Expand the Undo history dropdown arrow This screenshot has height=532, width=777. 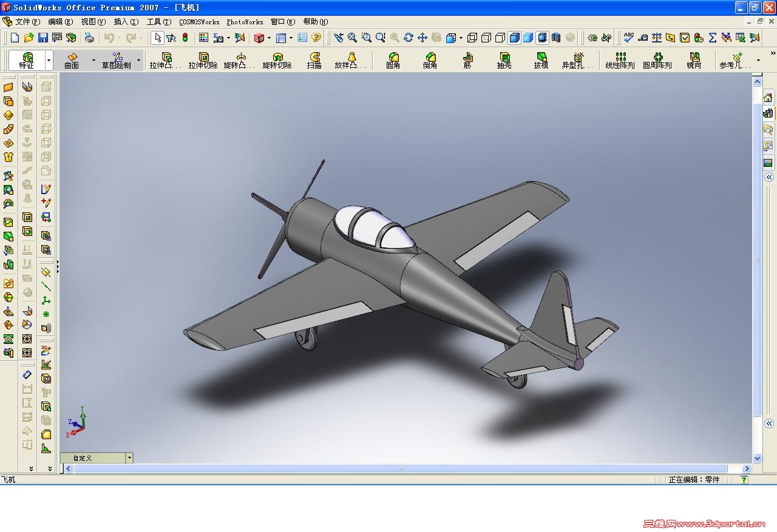click(x=119, y=38)
